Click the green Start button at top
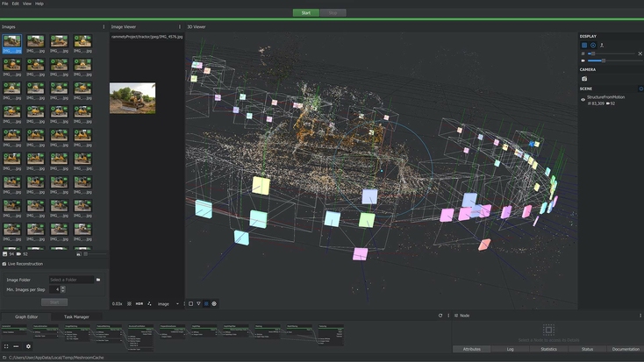 pyautogui.click(x=305, y=13)
